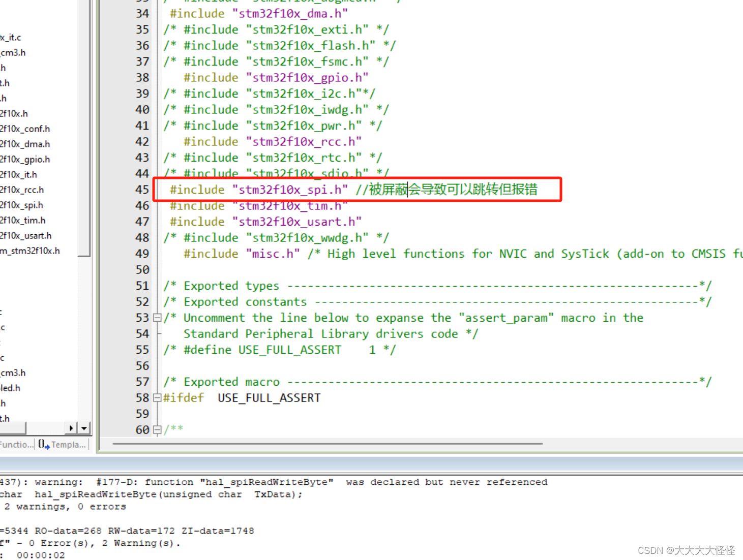Open the scroll dropdown arrow beside the sidebar
Screen dimensions: 743x560
(83, 428)
